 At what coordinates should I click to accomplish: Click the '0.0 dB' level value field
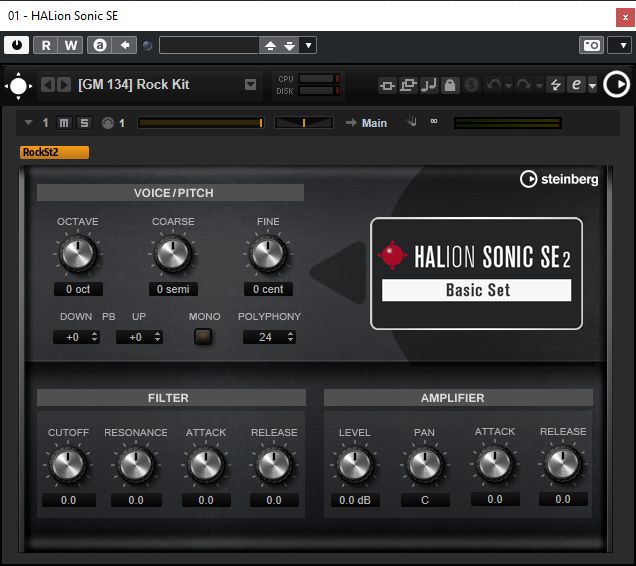coord(355,500)
